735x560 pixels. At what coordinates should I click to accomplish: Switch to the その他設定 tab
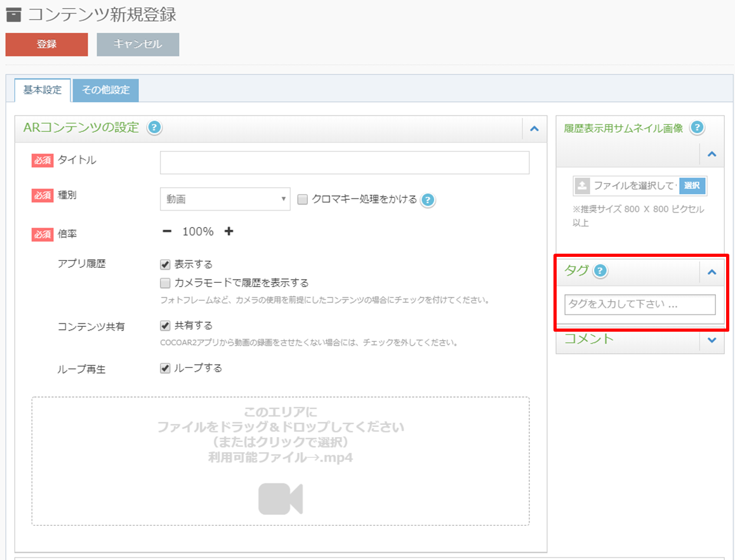click(106, 90)
